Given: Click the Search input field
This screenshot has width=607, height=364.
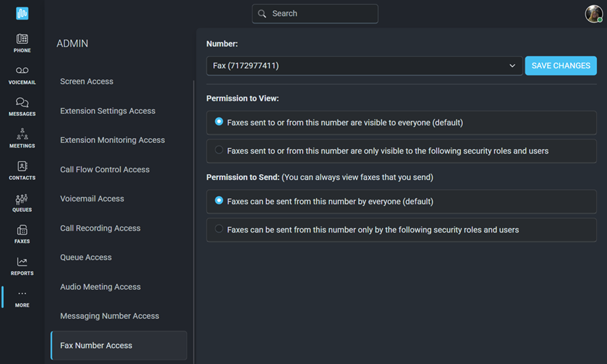Looking at the screenshot, I should [x=315, y=14].
